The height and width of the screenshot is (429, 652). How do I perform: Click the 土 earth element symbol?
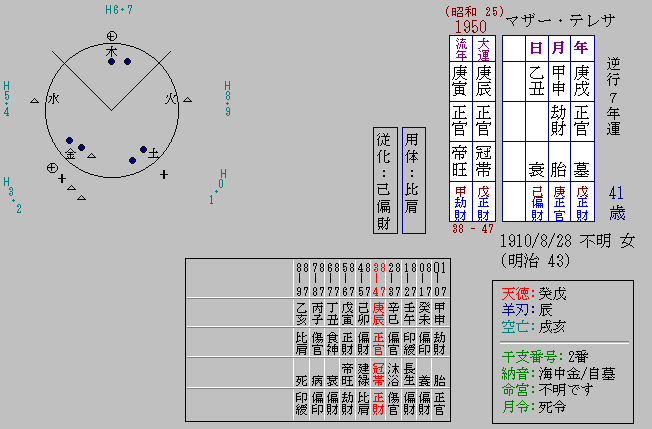[153, 155]
